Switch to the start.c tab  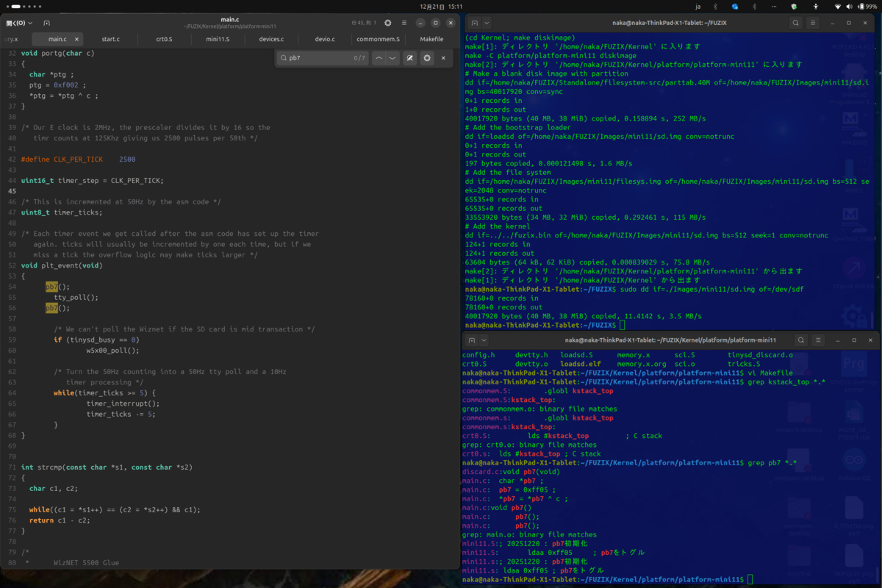[110, 39]
